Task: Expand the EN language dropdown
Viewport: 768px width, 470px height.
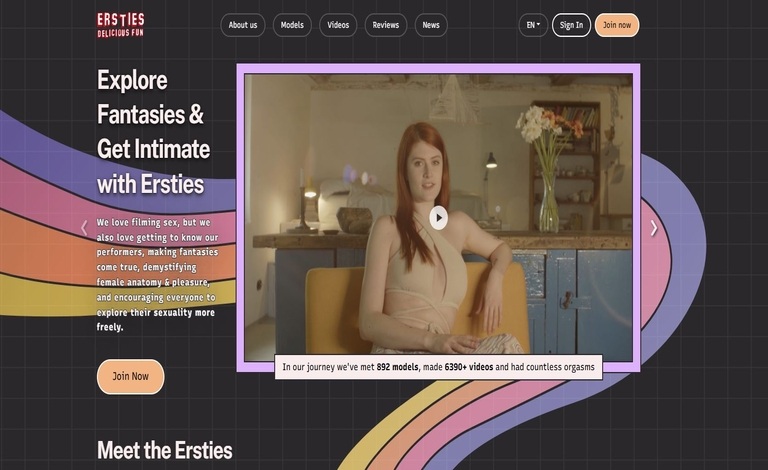Action: 533,25
